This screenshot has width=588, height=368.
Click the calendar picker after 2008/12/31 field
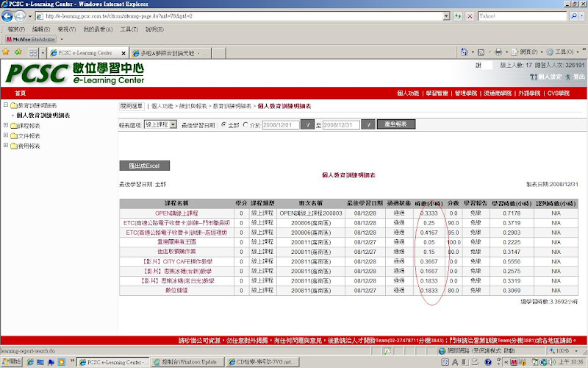click(x=368, y=124)
